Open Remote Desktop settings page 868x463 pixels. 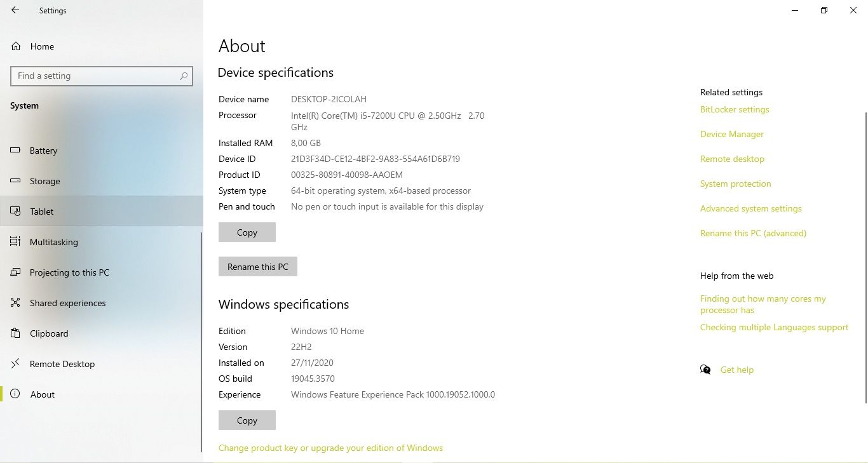tap(102, 364)
